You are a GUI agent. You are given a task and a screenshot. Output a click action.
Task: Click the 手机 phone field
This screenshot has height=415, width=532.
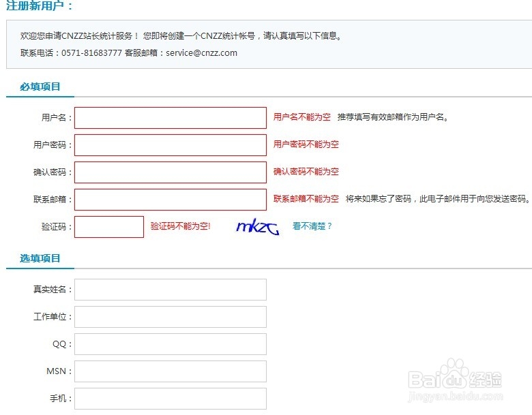click(x=171, y=399)
